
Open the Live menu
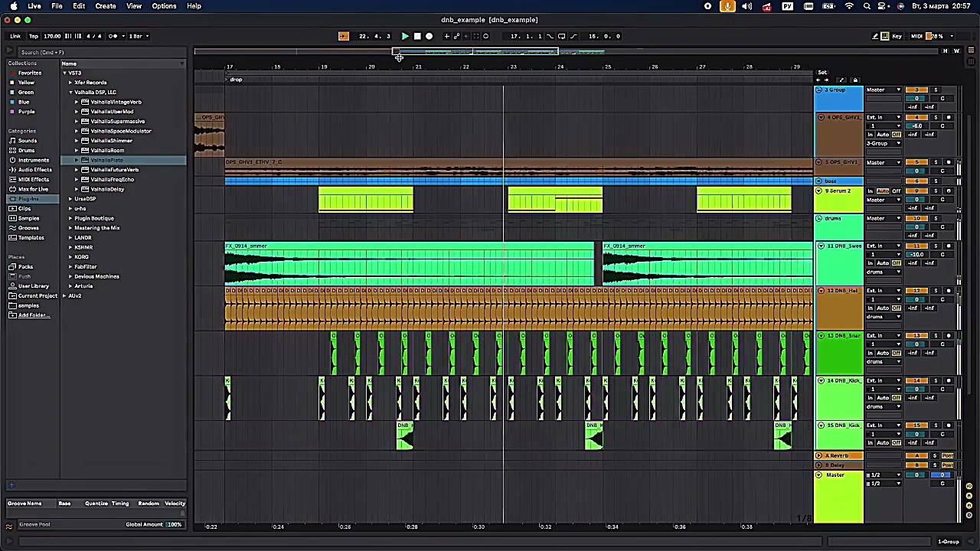[x=34, y=6]
